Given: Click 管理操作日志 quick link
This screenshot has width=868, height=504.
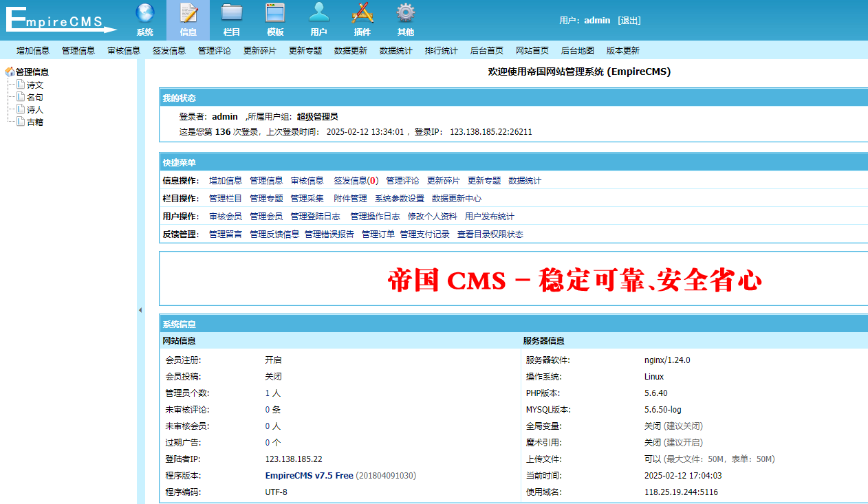Looking at the screenshot, I should pyautogui.click(x=375, y=217).
